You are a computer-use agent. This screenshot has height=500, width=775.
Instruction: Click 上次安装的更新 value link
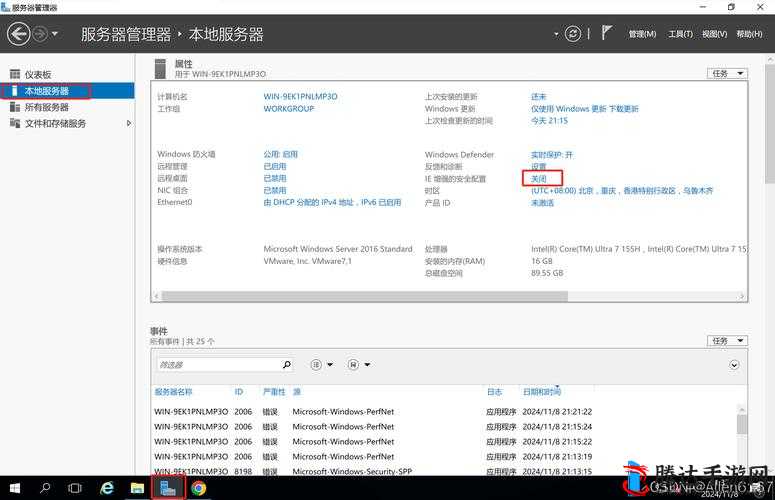coord(539,97)
